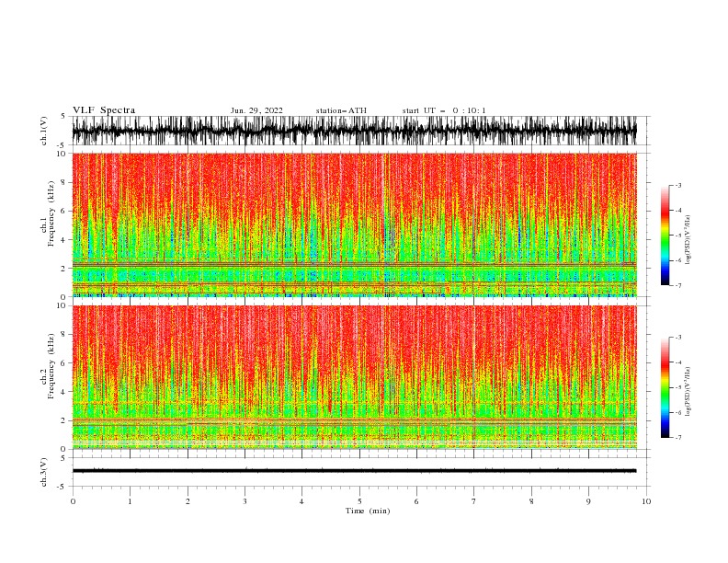Click the time axis tick label '3'
Image resolution: width=728 pixels, height=563 pixels.
coord(245,501)
